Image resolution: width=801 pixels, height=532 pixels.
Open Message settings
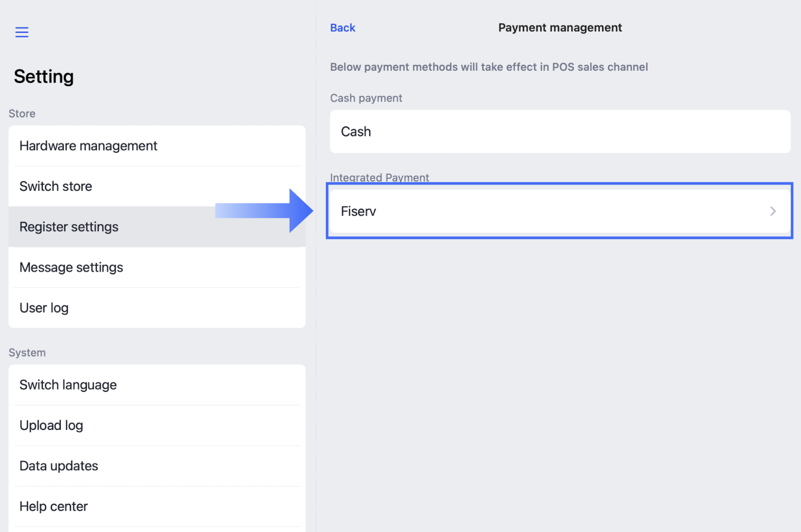click(71, 268)
